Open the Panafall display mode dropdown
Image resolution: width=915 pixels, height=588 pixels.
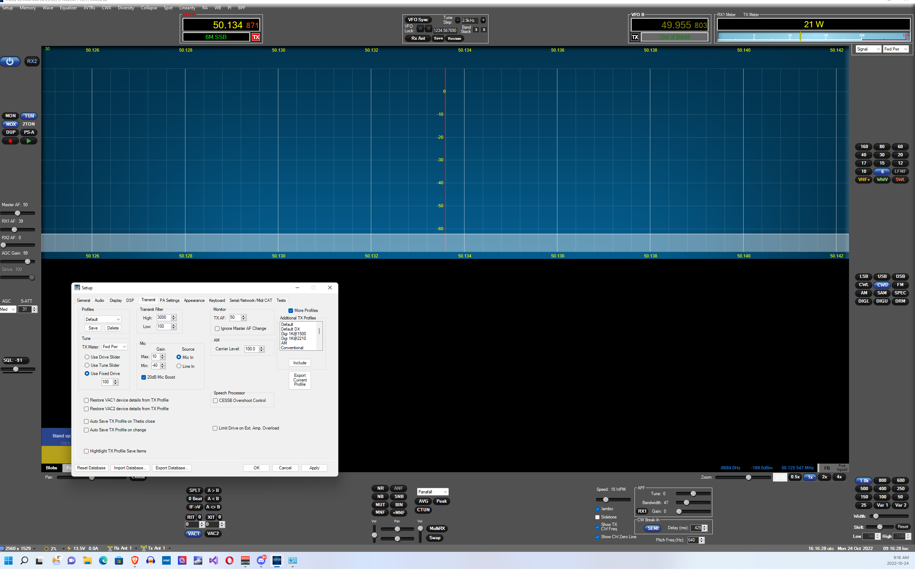tap(432, 492)
